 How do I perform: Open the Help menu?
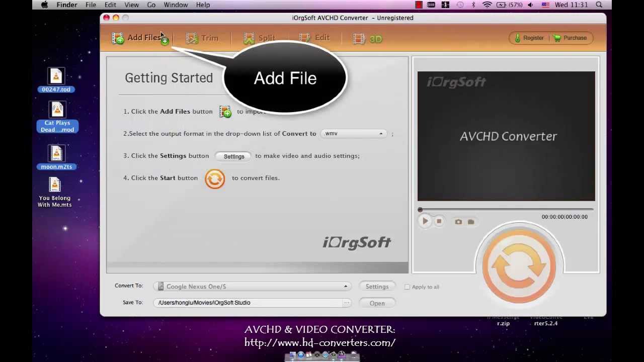click(x=203, y=5)
